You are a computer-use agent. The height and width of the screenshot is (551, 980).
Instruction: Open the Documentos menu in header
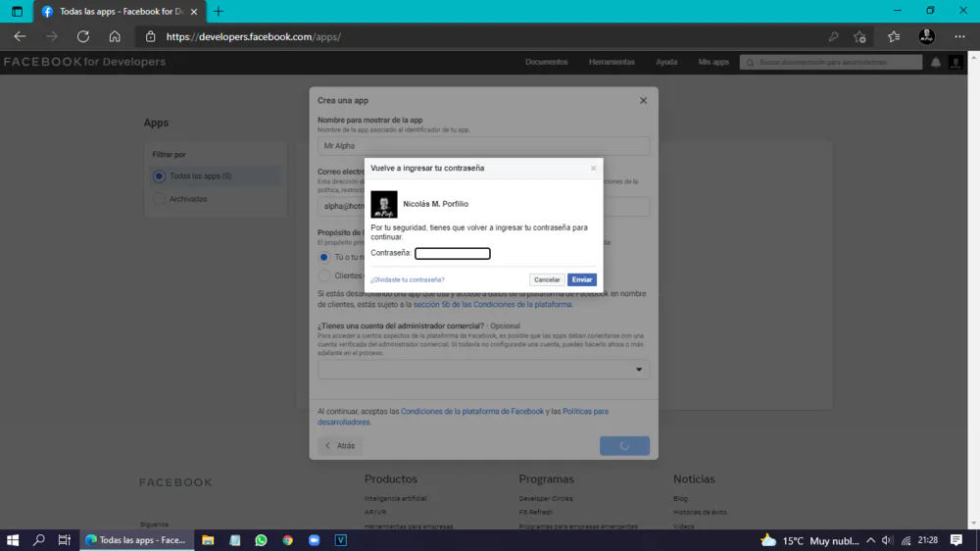pyautogui.click(x=546, y=62)
